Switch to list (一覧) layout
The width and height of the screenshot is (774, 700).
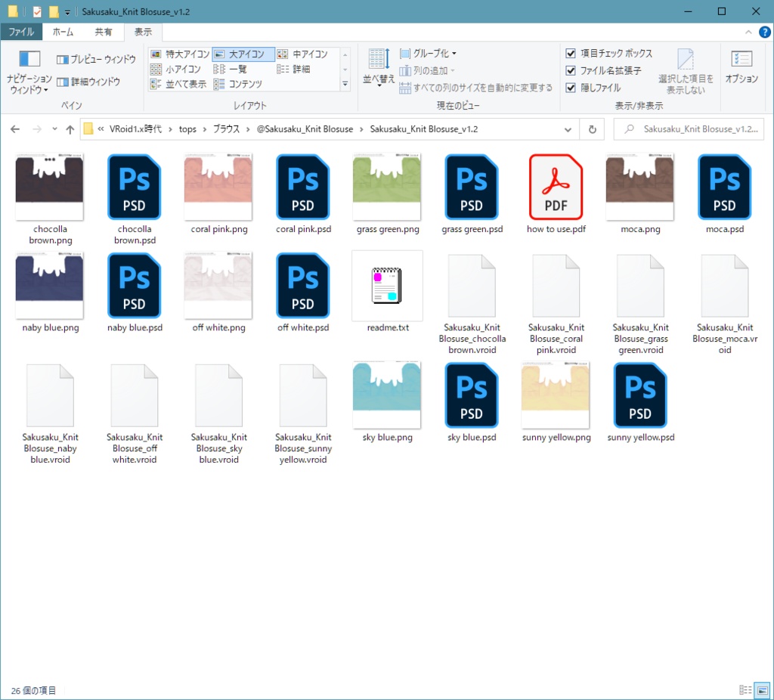coord(230,69)
